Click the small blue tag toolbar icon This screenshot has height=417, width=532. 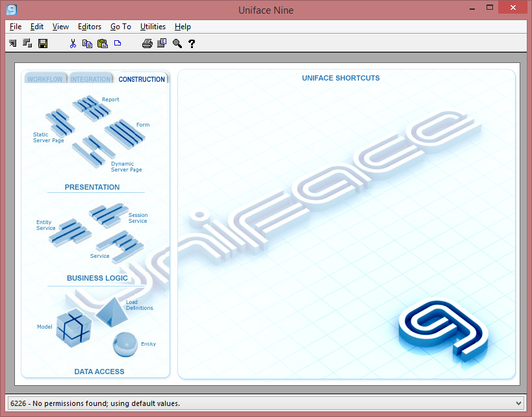point(118,43)
